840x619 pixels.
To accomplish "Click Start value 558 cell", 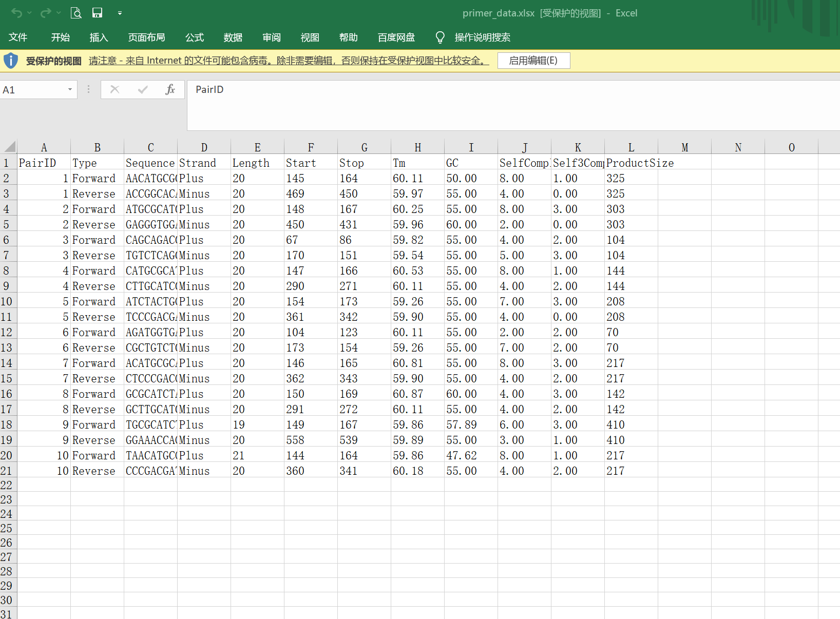I will [311, 440].
